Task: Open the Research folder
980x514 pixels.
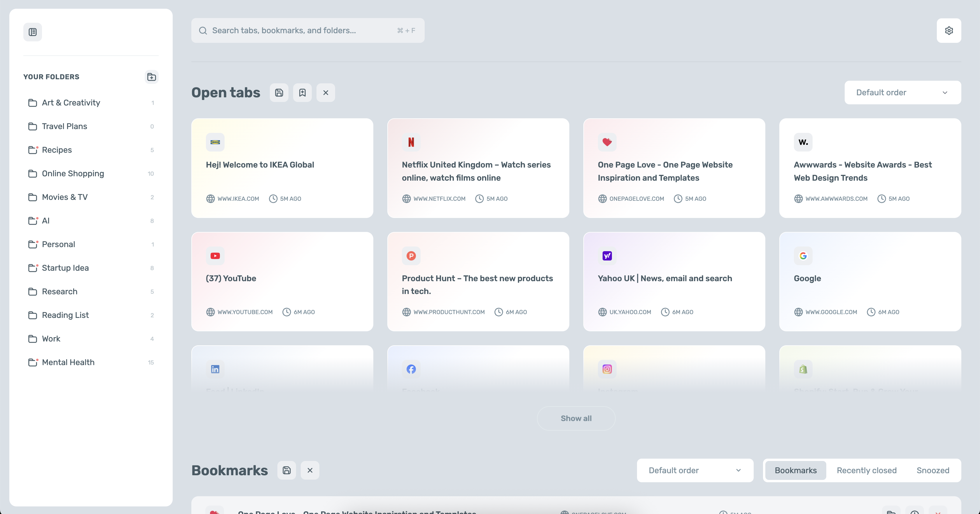Action: (91, 292)
